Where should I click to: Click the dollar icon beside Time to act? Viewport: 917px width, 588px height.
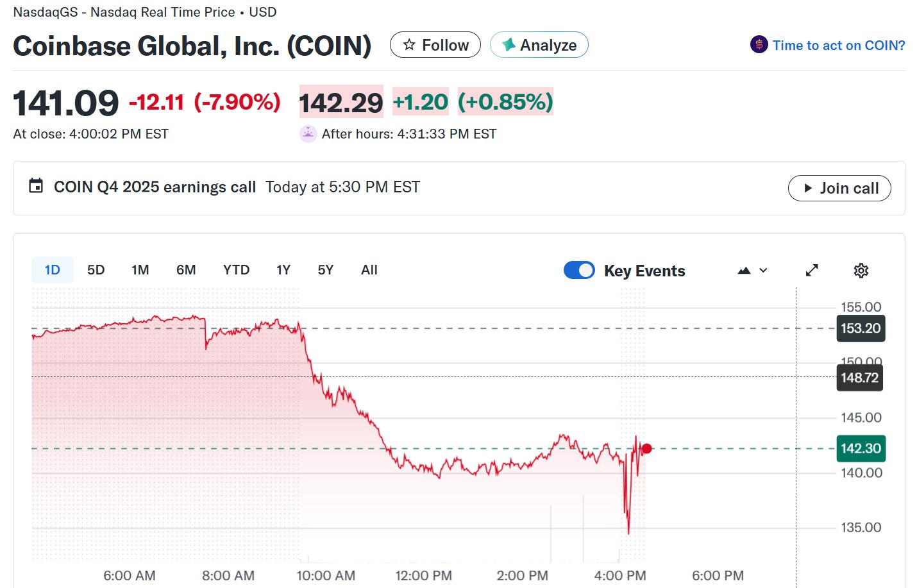pos(759,45)
